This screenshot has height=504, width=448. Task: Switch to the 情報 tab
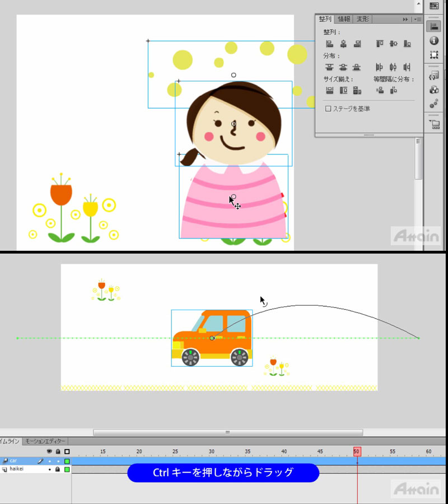tap(344, 19)
